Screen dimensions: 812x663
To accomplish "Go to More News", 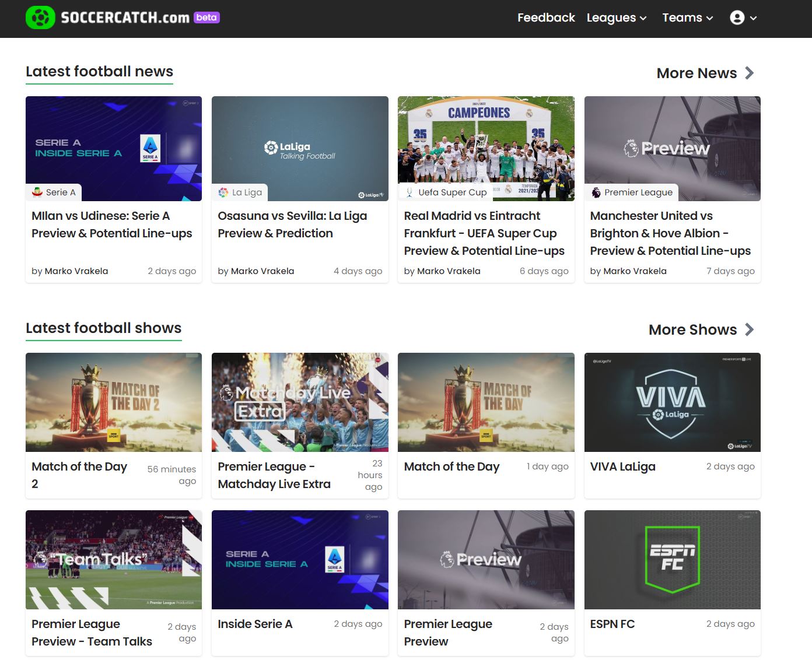I will tap(705, 73).
